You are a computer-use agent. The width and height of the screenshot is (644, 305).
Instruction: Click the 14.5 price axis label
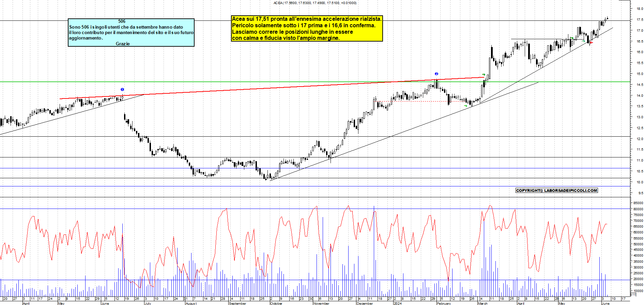point(640,85)
